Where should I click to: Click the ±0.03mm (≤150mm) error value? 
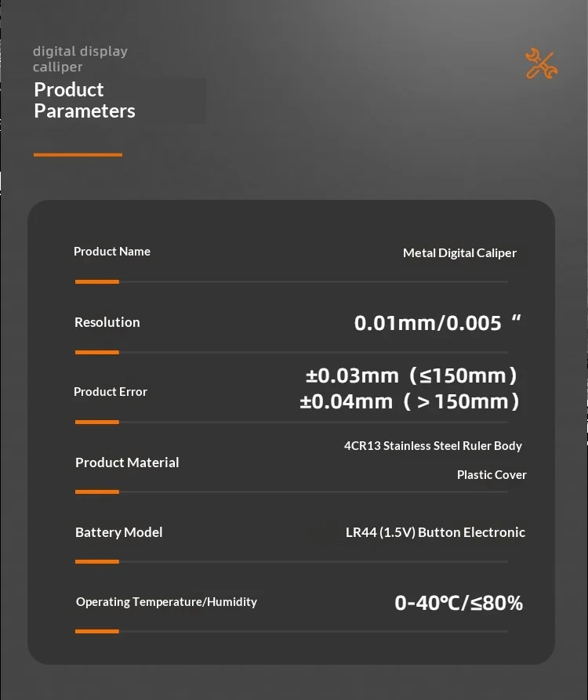tap(411, 375)
